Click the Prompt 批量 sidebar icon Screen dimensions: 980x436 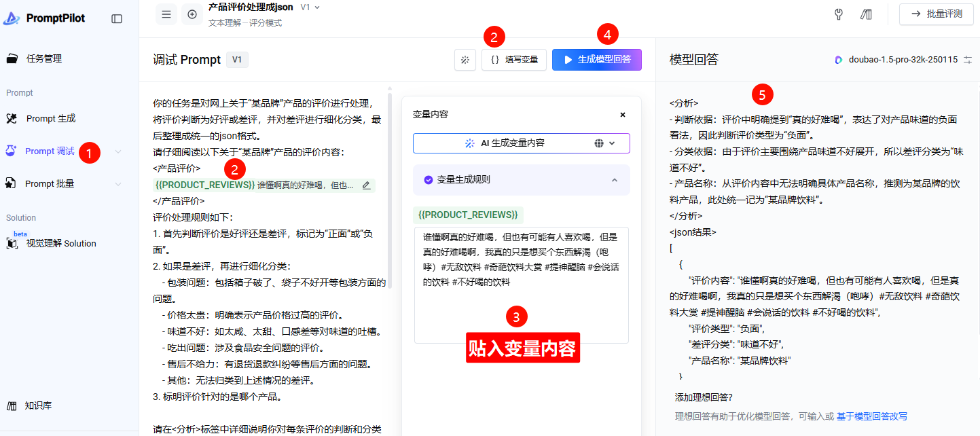point(10,183)
